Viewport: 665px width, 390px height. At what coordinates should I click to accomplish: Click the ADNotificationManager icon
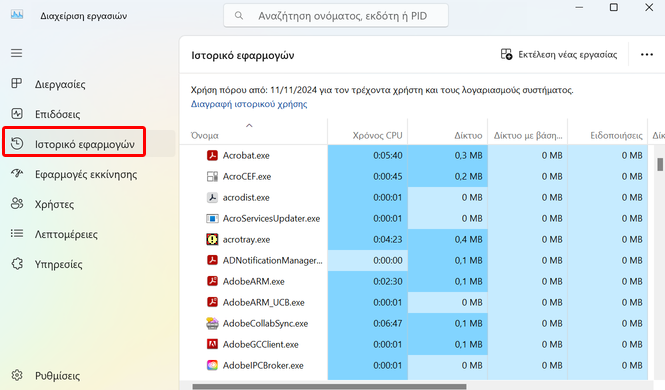(x=212, y=260)
